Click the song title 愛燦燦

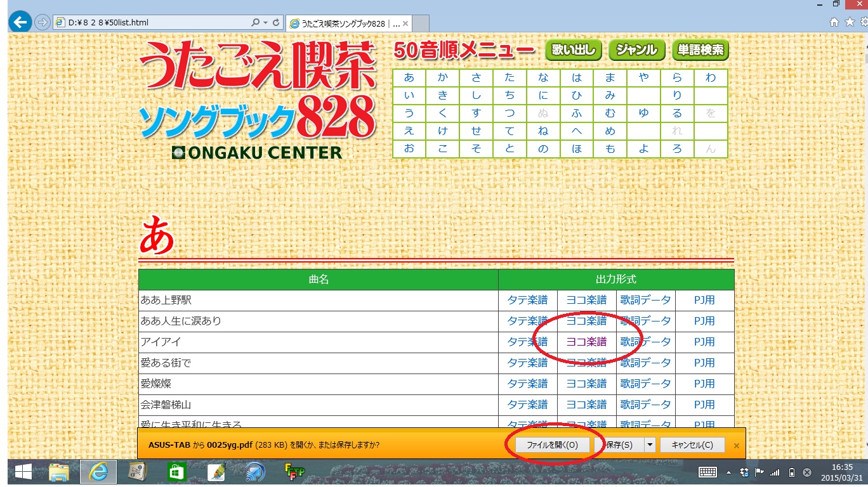tap(156, 384)
